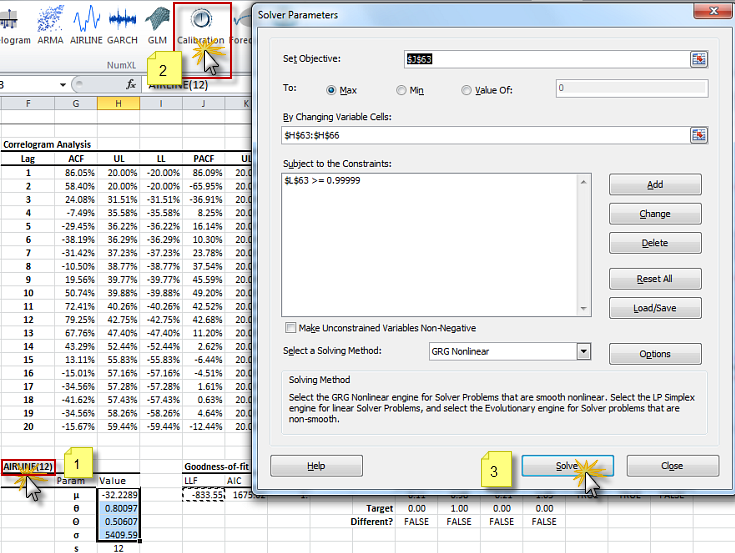Image resolution: width=735 pixels, height=553 pixels.
Task: Click the fx insert function icon
Action: point(131,85)
